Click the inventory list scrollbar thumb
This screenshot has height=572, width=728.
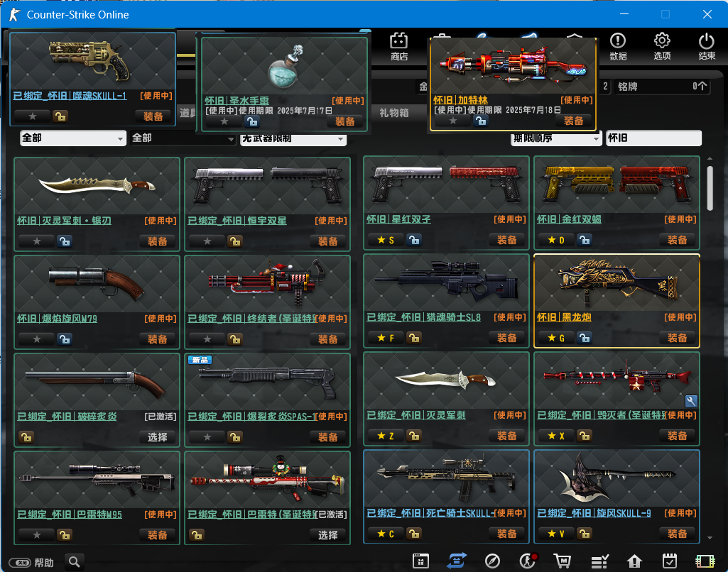pos(710,188)
